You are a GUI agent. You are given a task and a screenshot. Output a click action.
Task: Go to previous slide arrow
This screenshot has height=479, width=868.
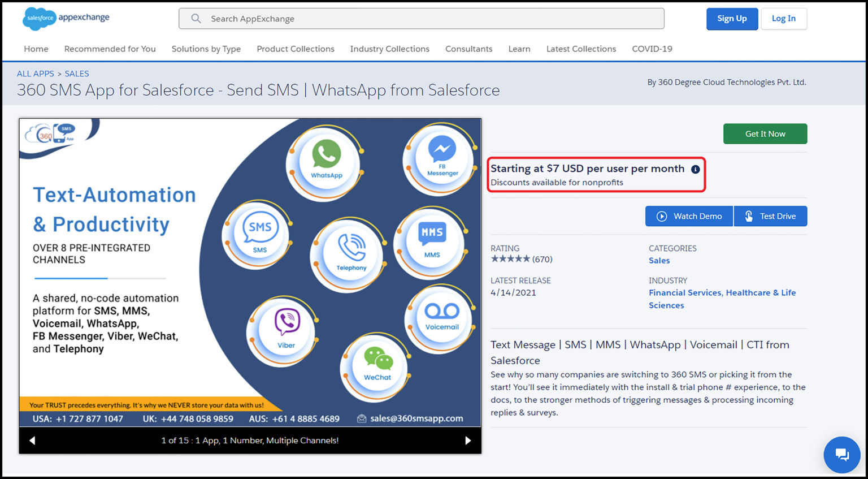pyautogui.click(x=32, y=441)
